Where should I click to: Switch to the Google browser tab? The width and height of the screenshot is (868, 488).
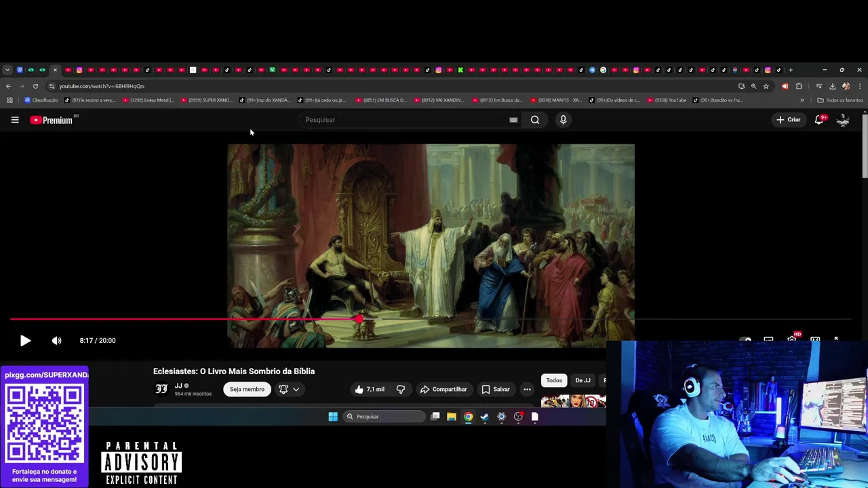[603, 70]
